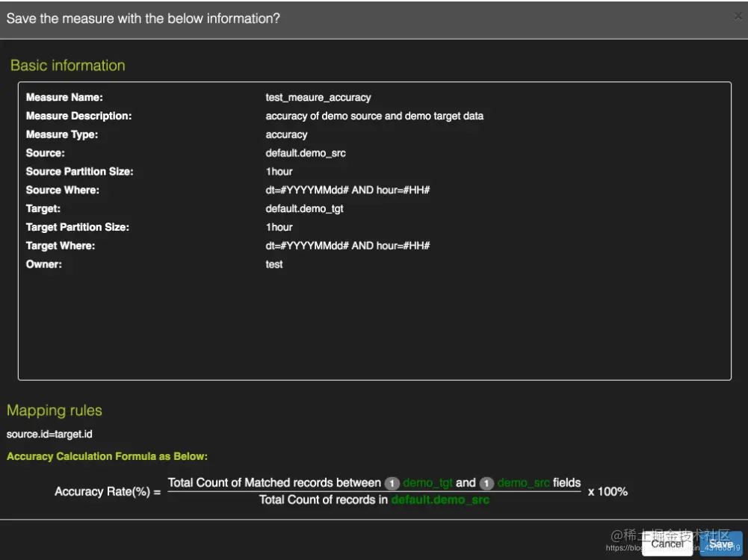748x560 pixels.
Task: Close the save measure dialog
Action: 738,16
